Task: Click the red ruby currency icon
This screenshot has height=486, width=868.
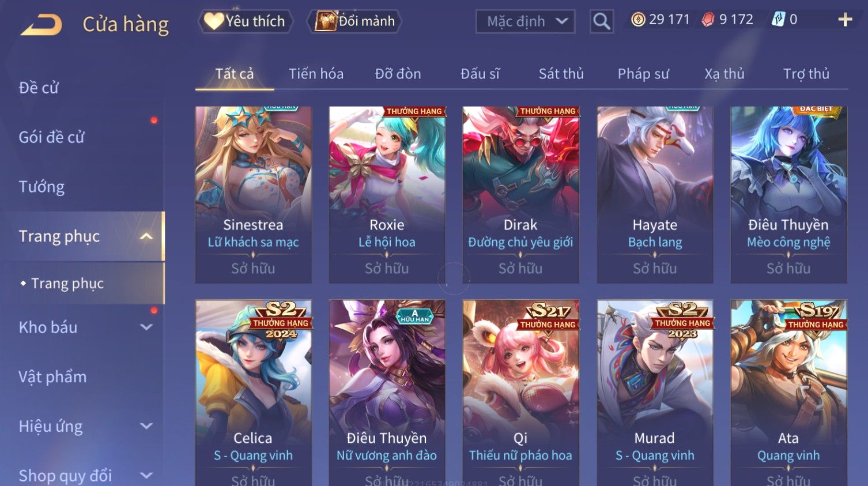Action: (708, 20)
